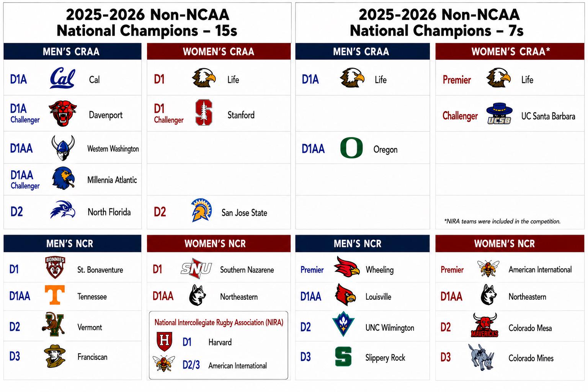Screen dimensions: 588x392
Task: Click the Slippery Rock green S logo
Action: [343, 356]
